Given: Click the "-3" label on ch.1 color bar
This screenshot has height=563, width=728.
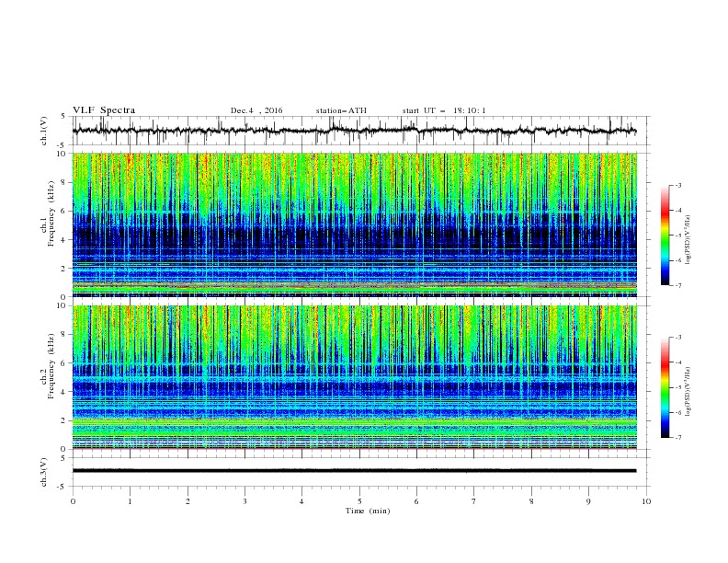Looking at the screenshot, I should click(x=677, y=185).
